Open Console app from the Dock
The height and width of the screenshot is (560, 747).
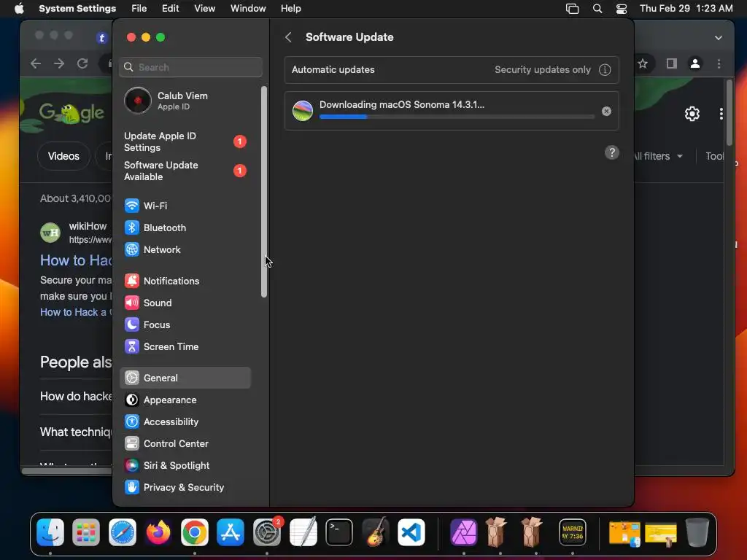572,532
